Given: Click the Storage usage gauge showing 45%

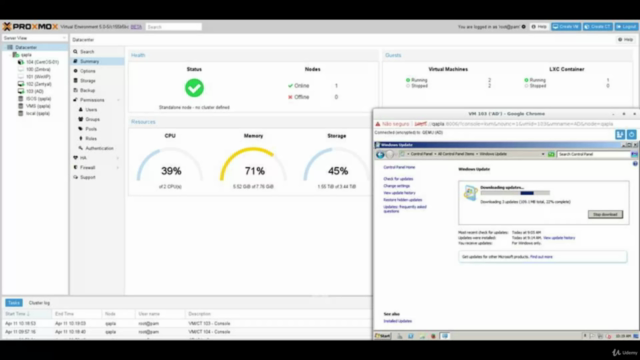Looking at the screenshot, I should (x=337, y=165).
